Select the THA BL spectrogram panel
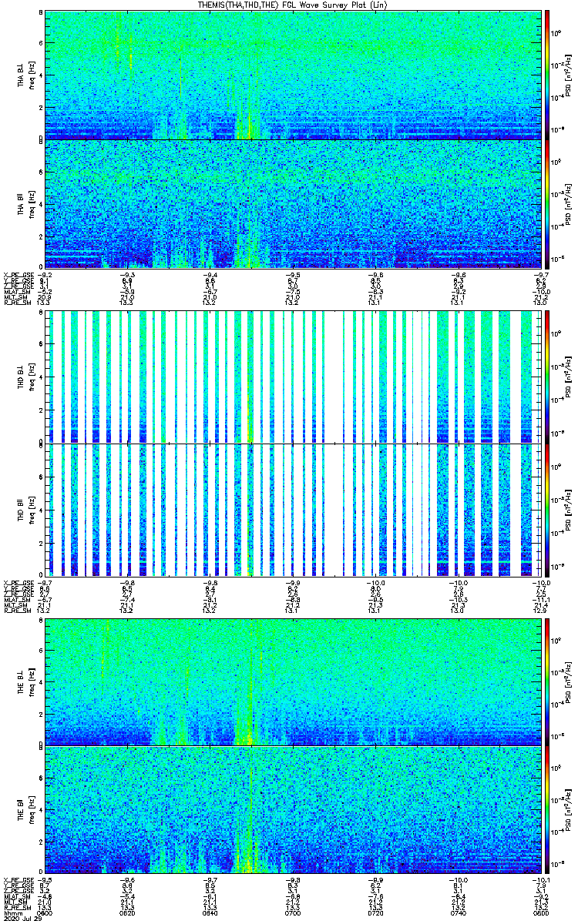 tap(294, 75)
